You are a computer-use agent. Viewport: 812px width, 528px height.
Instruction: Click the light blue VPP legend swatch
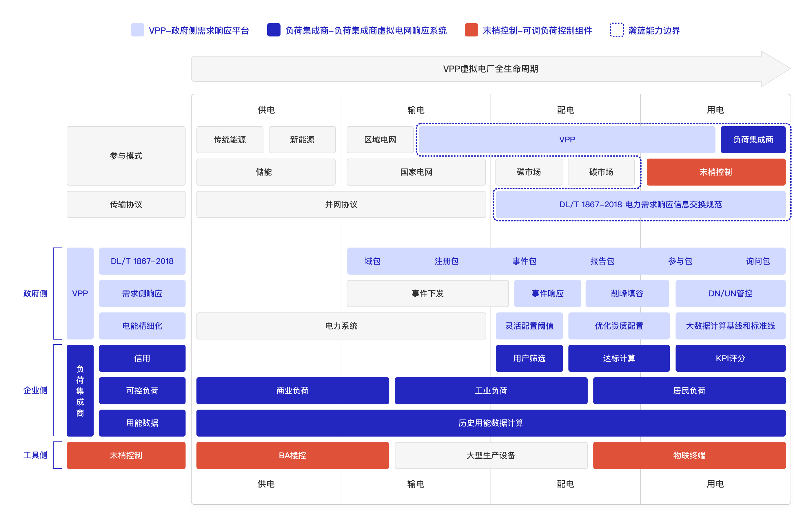(137, 30)
